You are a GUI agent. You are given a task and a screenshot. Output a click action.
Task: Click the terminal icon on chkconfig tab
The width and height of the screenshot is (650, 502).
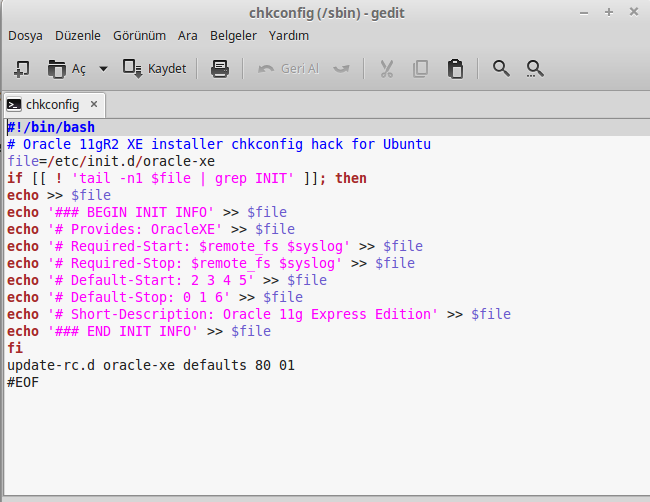pyautogui.click(x=14, y=105)
